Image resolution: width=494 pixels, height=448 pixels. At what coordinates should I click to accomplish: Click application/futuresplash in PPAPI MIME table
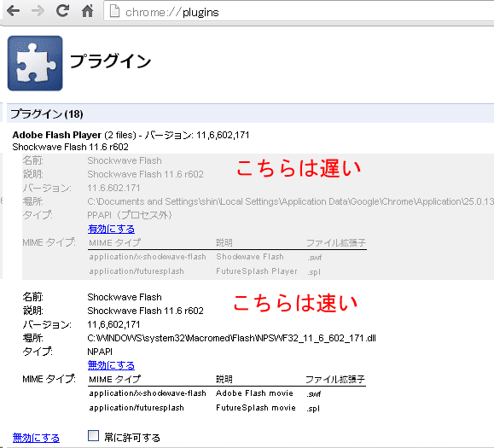pyautogui.click(x=137, y=271)
